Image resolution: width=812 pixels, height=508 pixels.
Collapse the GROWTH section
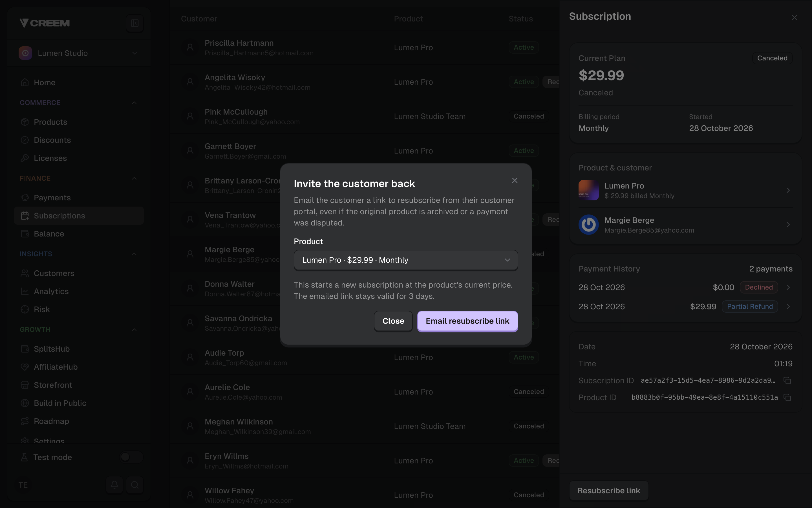[134, 330]
